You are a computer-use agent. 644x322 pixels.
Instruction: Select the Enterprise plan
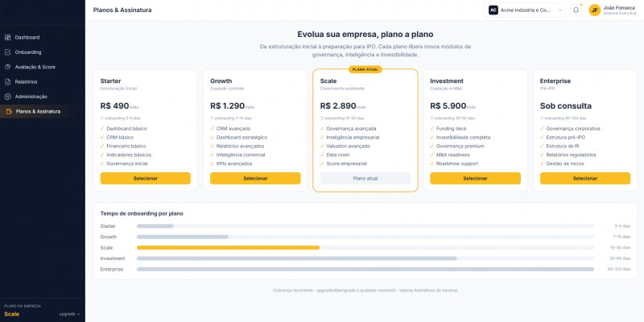585,178
